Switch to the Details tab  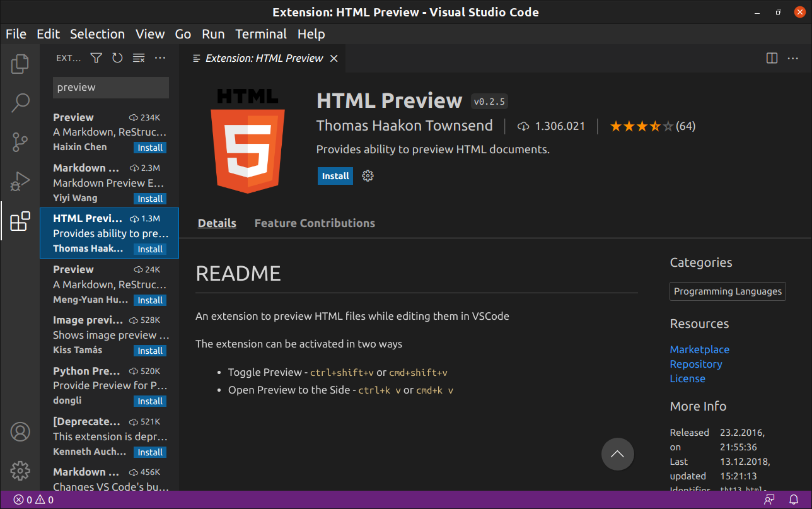click(217, 223)
